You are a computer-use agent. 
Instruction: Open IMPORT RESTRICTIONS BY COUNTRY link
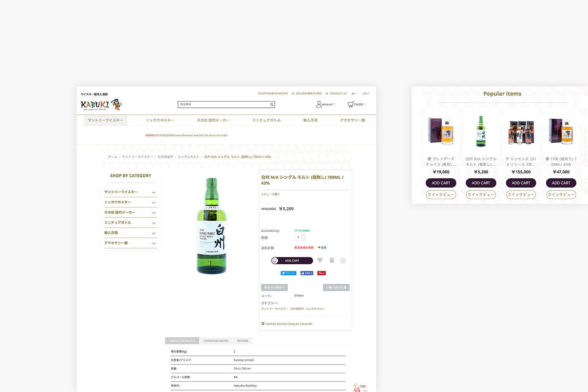coord(287,324)
